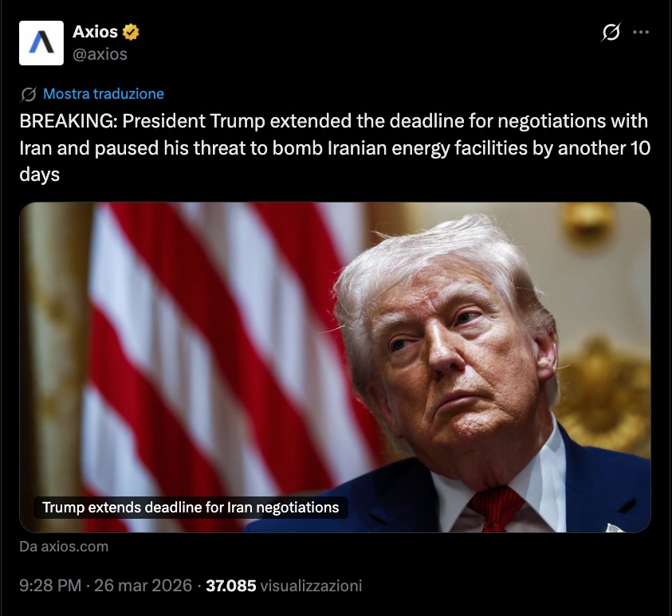
Task: Click the word 'BREAKING:' in the post
Action: (x=69, y=121)
